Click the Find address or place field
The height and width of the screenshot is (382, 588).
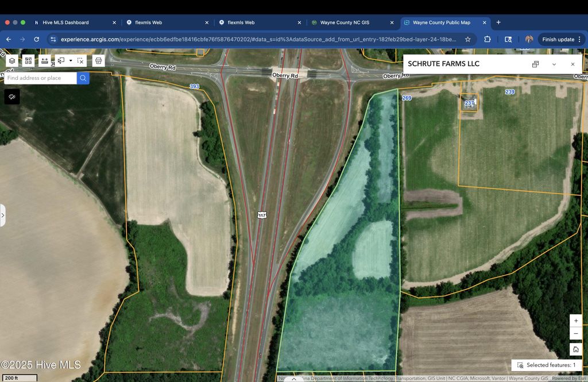[40, 78]
